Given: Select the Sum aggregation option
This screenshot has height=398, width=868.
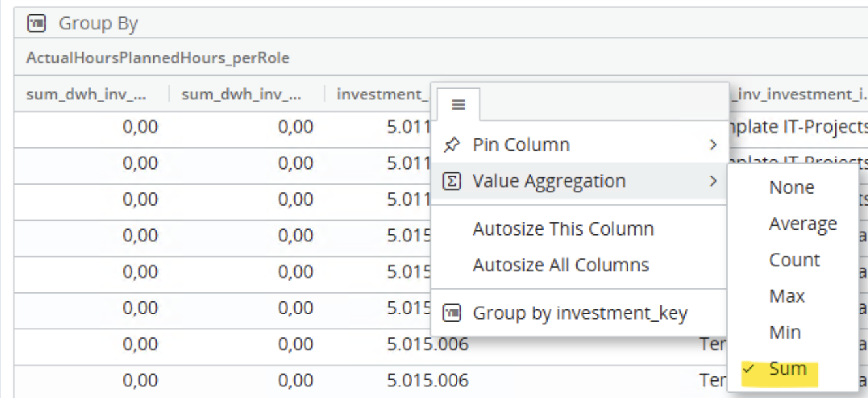Looking at the screenshot, I should [788, 369].
